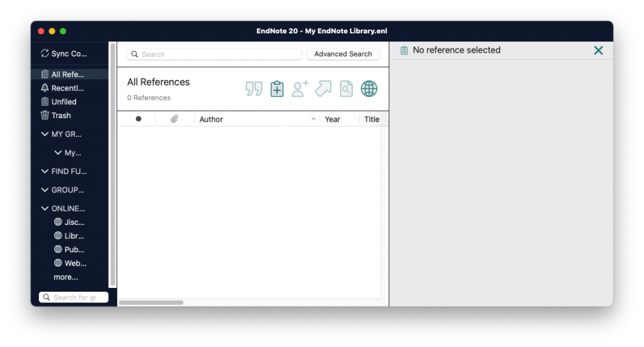Viewport: 644px width, 347px height.
Task: Click the horizontal scrollbar of reference list
Action: point(151,302)
